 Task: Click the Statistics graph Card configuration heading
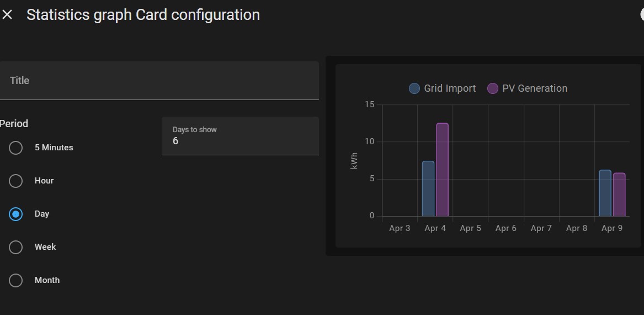pos(143,15)
